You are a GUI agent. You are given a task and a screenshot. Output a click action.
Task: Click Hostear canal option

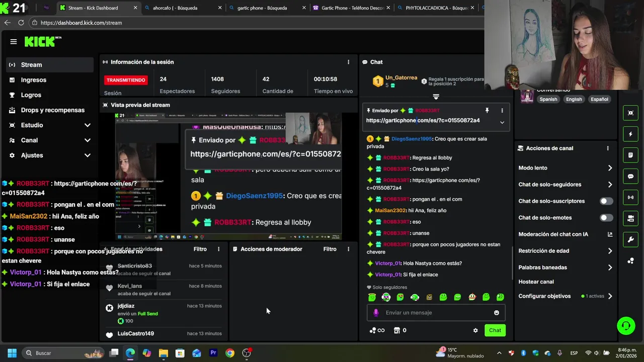pos(536,282)
